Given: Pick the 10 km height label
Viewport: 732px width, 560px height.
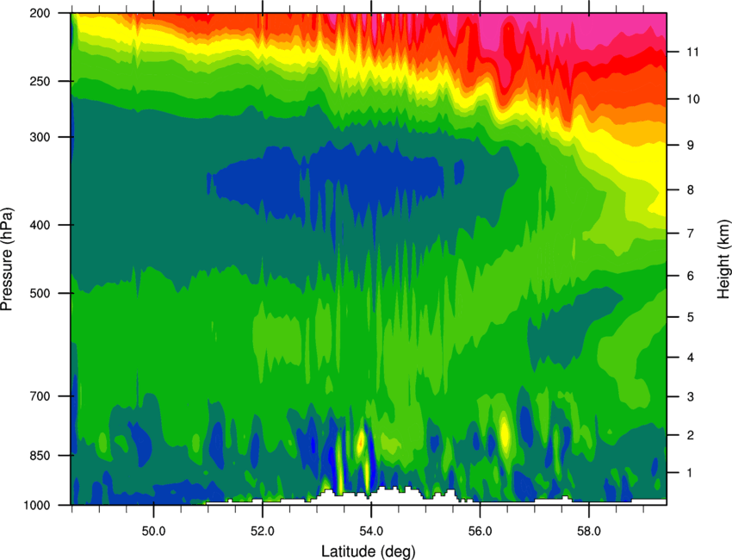Looking at the screenshot, I should click(x=693, y=99).
